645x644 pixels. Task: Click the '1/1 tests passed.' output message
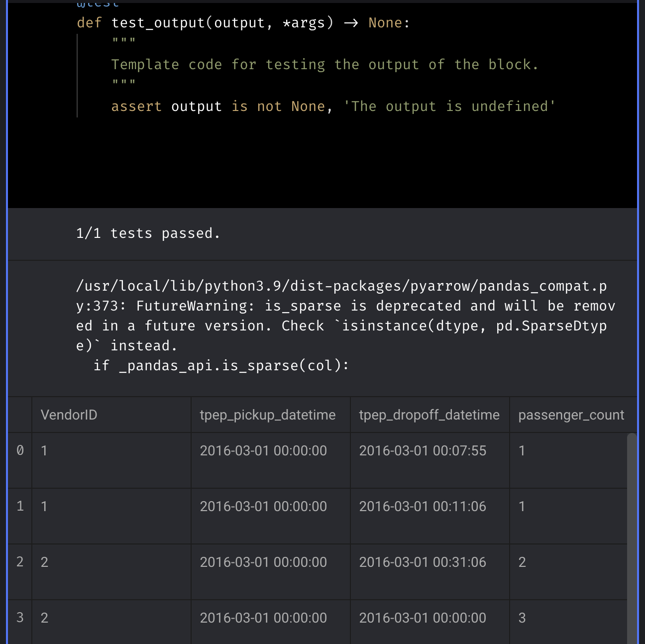148,233
